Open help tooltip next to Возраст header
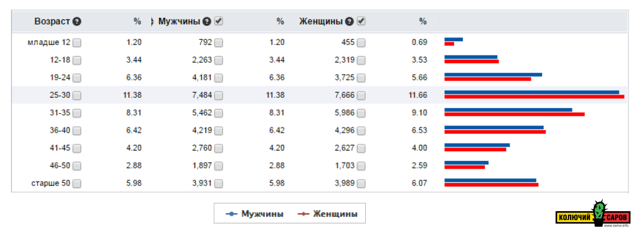This screenshot has height=235, width=644. (77, 22)
